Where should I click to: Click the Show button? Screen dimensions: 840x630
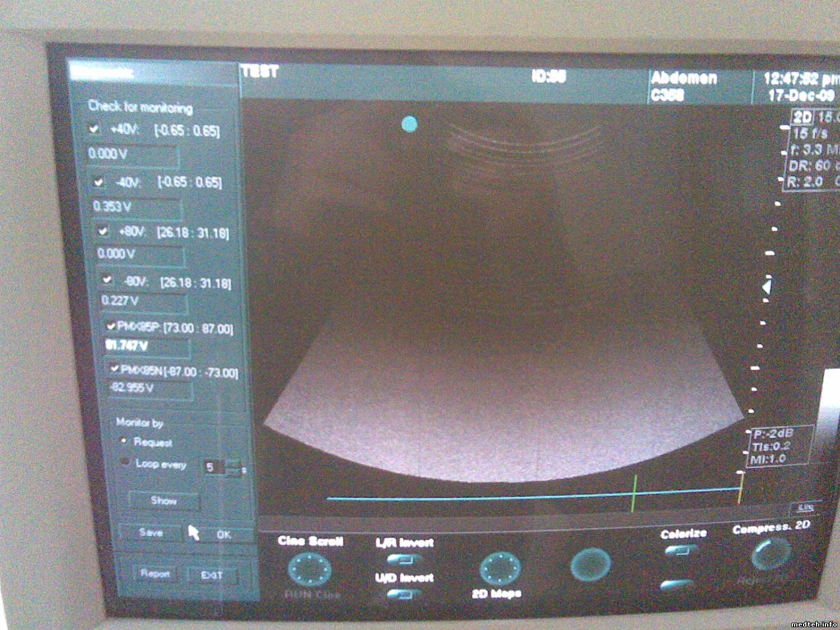(x=164, y=501)
